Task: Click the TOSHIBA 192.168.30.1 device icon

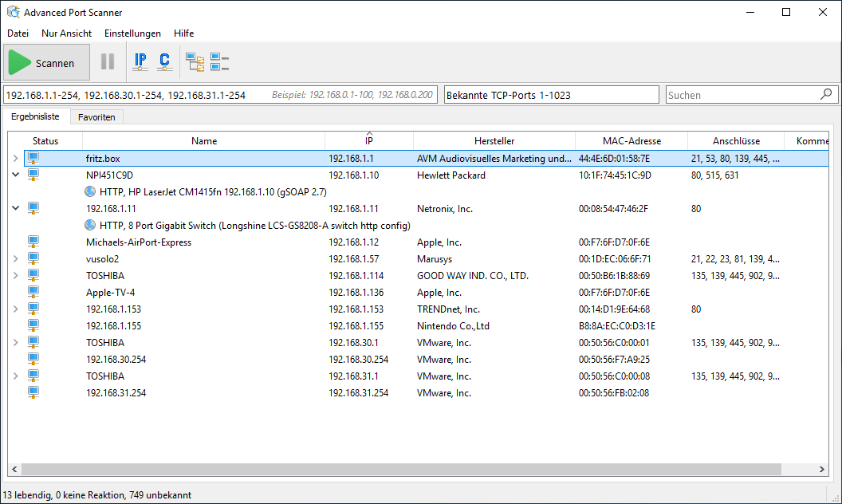Action: 33,343
